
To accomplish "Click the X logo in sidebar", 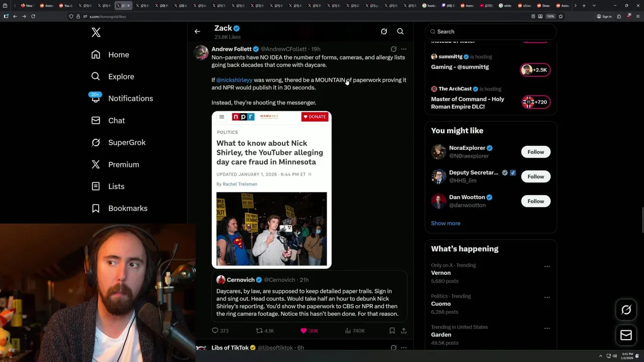I will click(96, 33).
